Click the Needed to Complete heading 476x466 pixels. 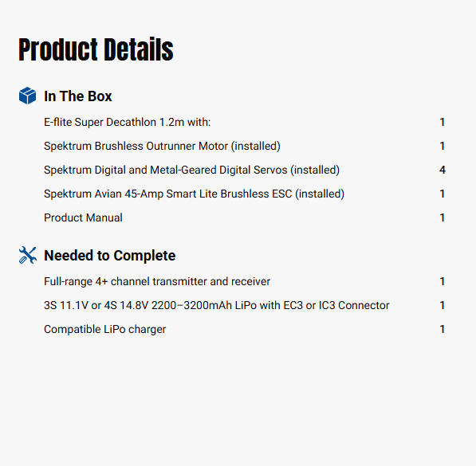(x=109, y=256)
